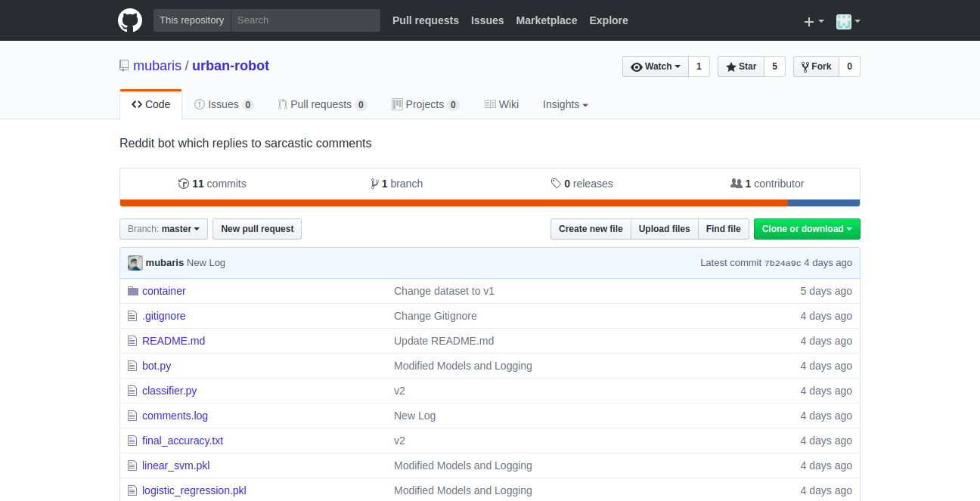Click the commits history clock icon
980x501 pixels.
click(183, 184)
